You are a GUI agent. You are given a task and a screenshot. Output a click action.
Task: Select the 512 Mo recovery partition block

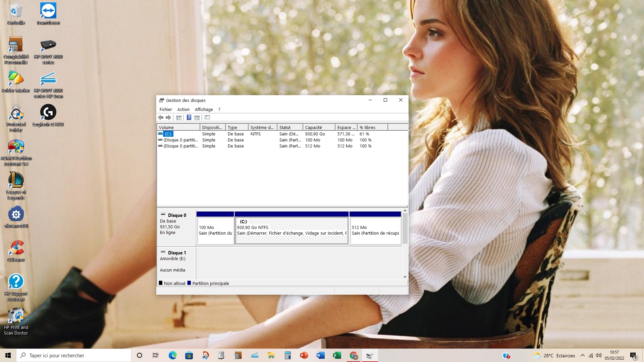pyautogui.click(x=375, y=230)
